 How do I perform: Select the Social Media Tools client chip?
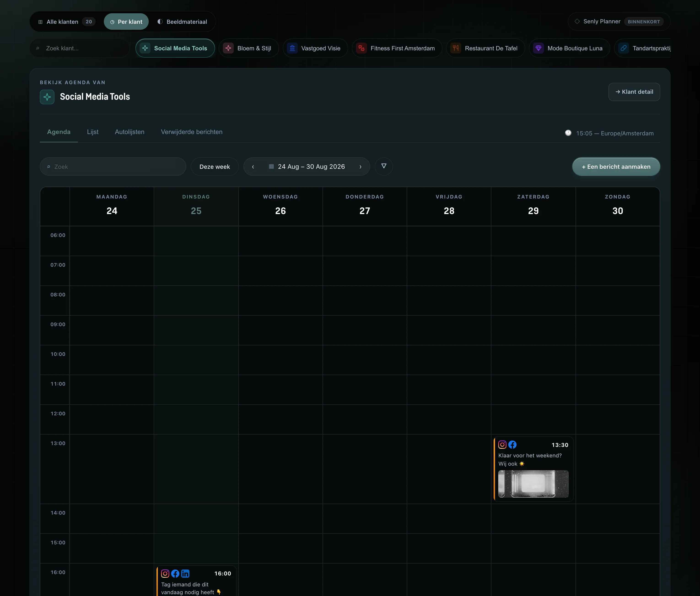[175, 48]
